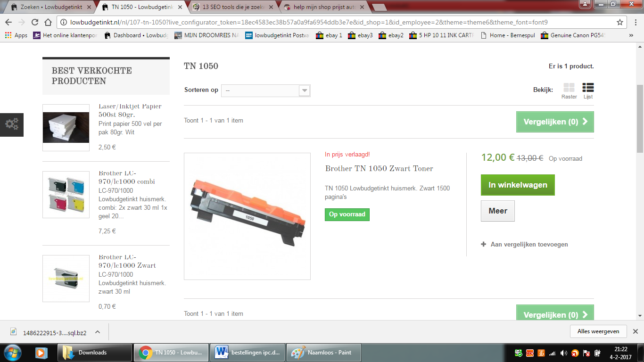Click the page vertical scrollbar thumb
Viewport: 644px width, 362px height.
click(x=640, y=119)
